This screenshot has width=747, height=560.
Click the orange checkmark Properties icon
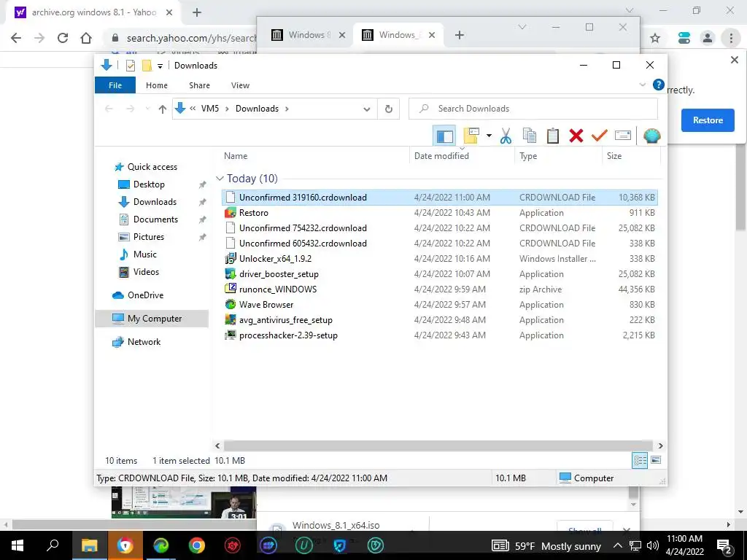point(600,136)
